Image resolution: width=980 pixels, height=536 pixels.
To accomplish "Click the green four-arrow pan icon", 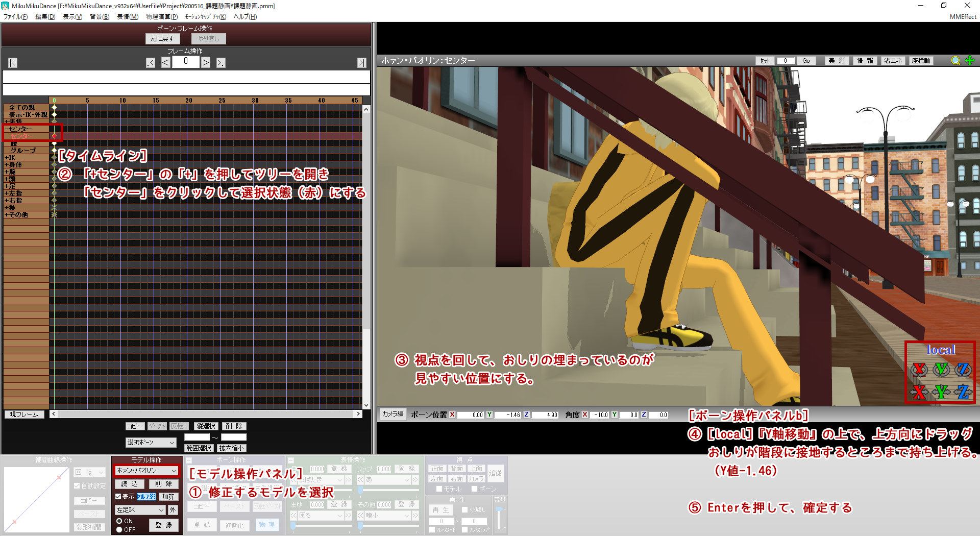I will pos(970,61).
